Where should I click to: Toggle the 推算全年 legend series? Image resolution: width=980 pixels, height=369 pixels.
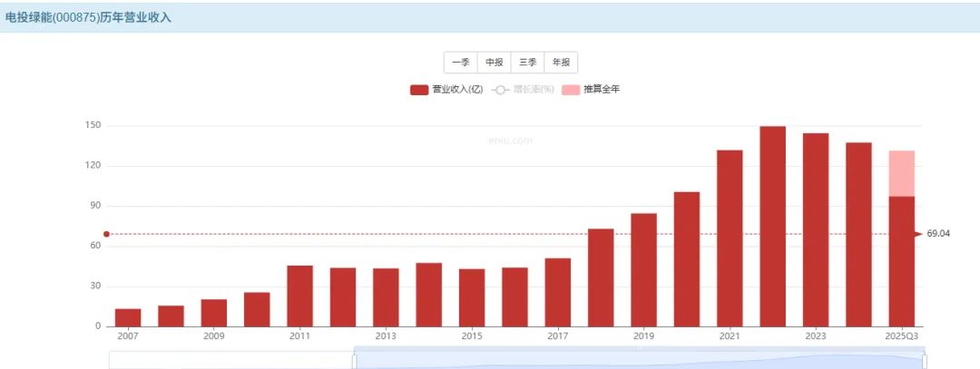591,90
